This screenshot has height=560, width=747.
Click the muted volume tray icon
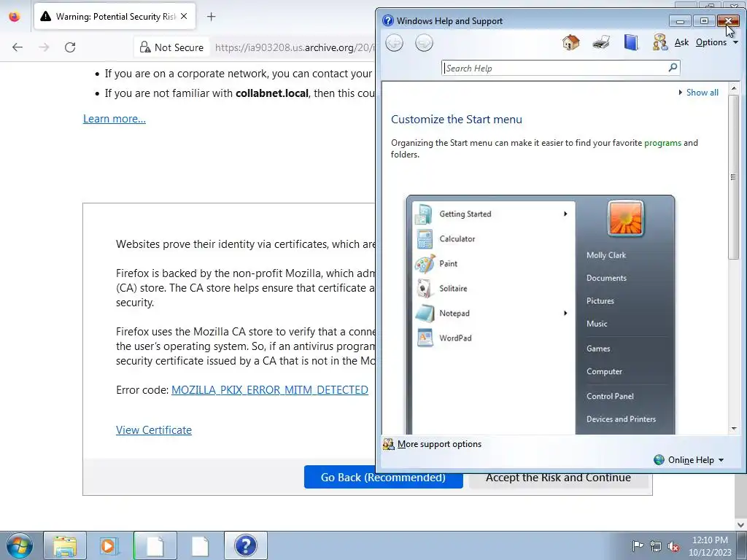pos(673,546)
